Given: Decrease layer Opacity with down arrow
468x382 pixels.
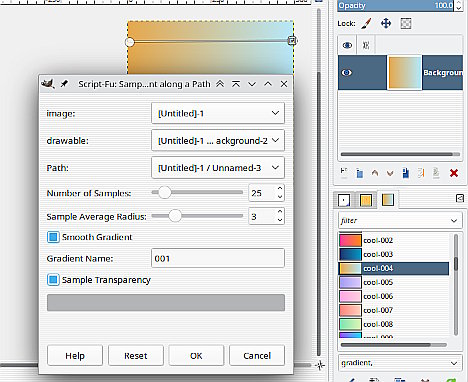Looking at the screenshot, I should pos(459,8).
